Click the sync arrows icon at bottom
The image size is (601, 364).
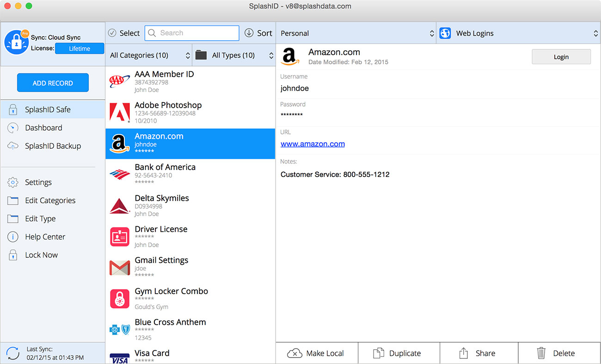pos(13,353)
